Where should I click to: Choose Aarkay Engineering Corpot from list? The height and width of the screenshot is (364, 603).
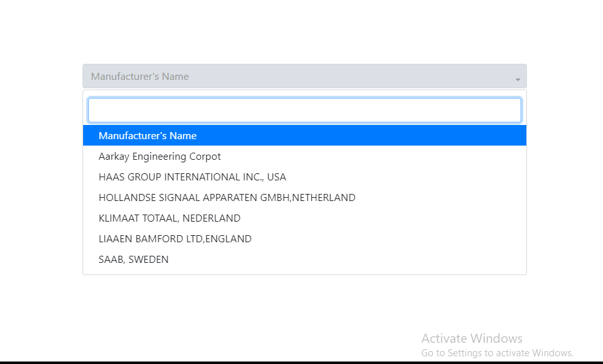point(160,157)
